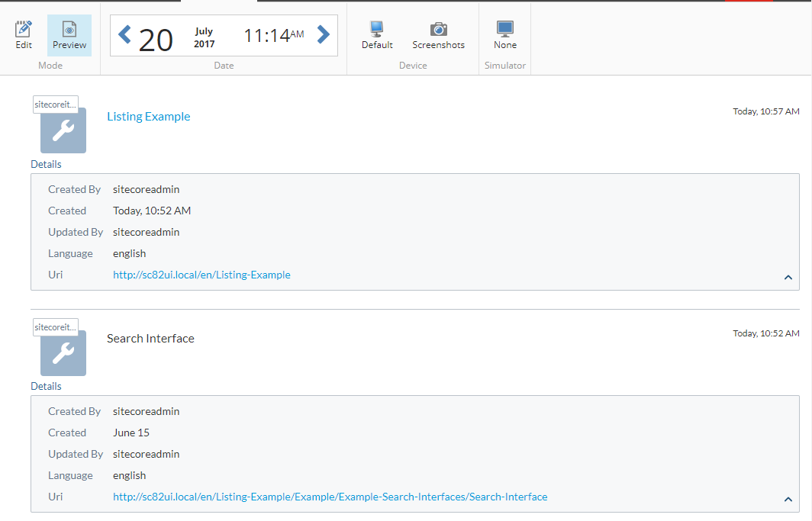Viewport: 812px width, 521px height.
Task: Click the left date navigation arrow
Action: tap(124, 34)
